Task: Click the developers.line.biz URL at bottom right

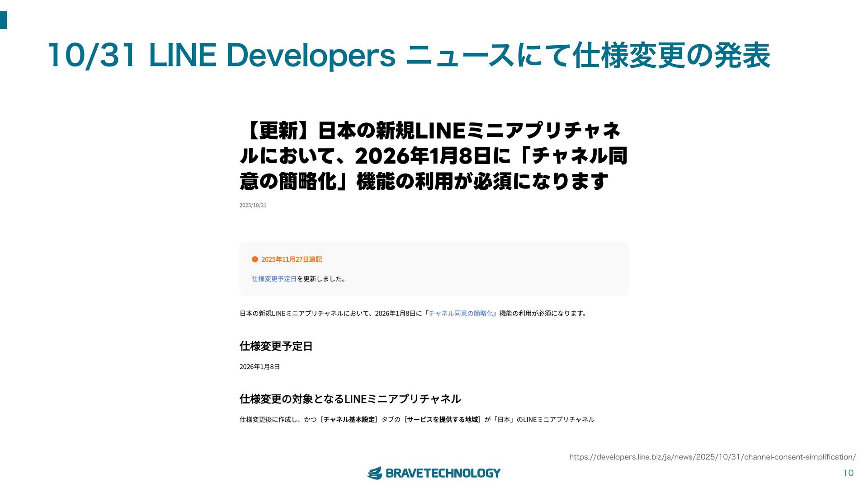Action: [x=712, y=457]
